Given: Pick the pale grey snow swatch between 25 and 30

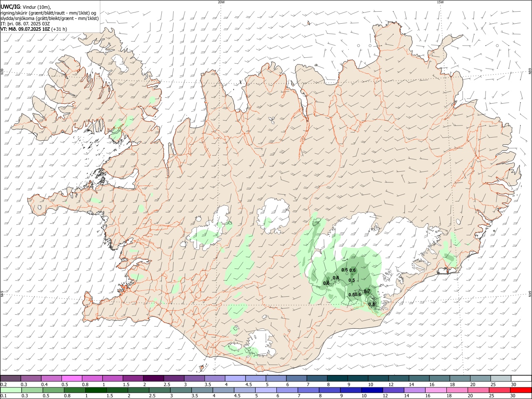Looking at the screenshot, I should [500, 379].
